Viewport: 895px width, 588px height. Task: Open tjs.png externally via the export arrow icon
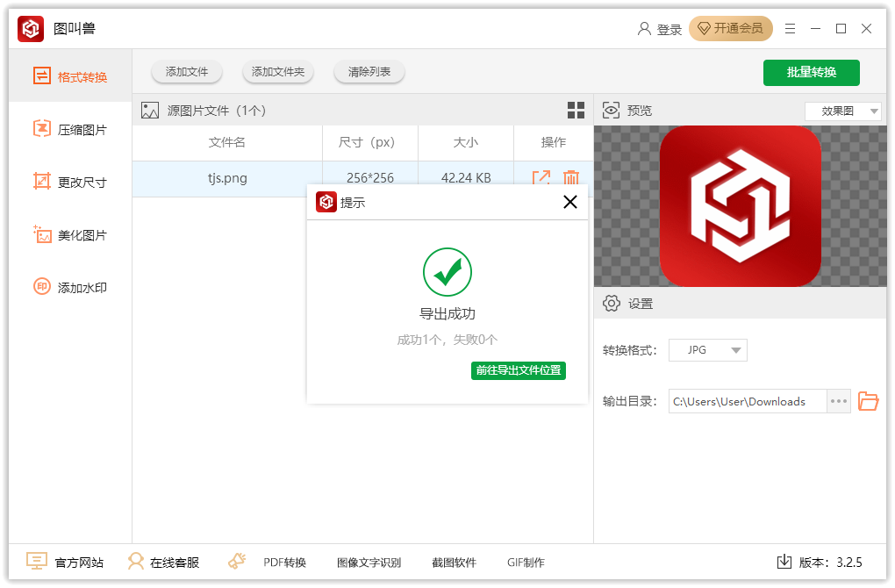pyautogui.click(x=542, y=177)
